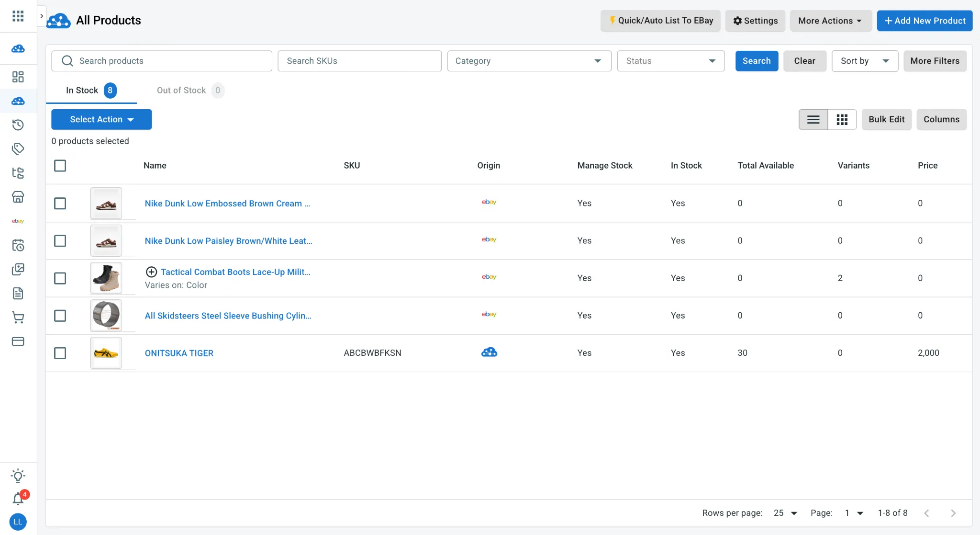Tick the select-all header checkbox

pyautogui.click(x=60, y=166)
